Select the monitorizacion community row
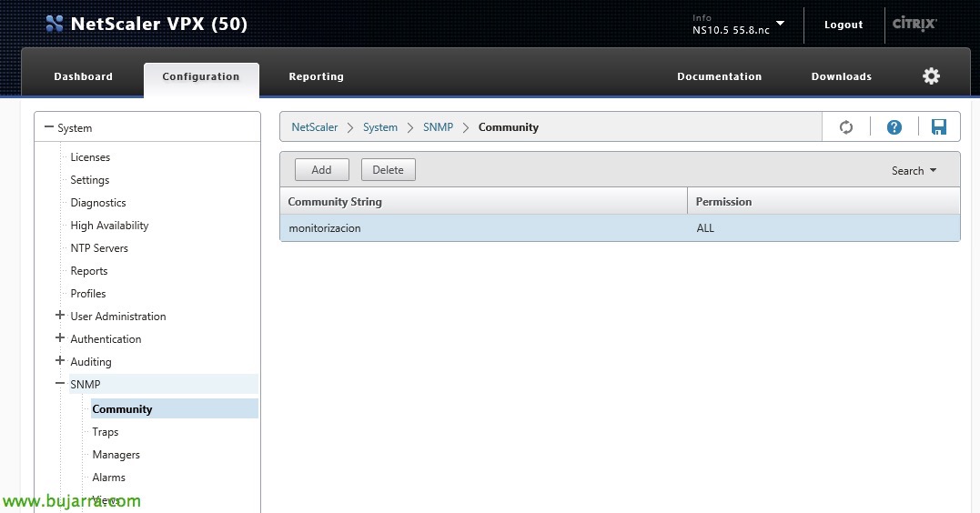The image size is (980, 513). click(x=620, y=228)
